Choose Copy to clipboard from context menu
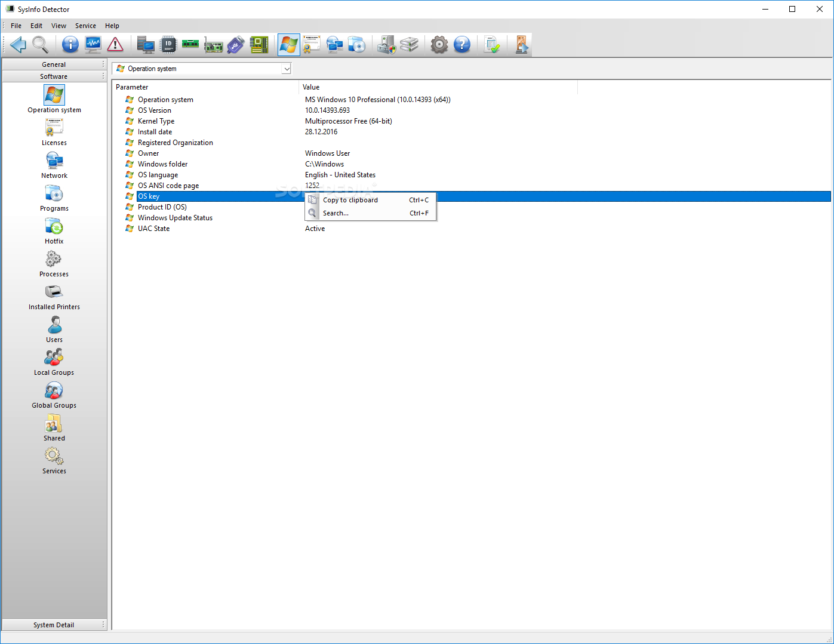834x644 pixels. (371, 200)
